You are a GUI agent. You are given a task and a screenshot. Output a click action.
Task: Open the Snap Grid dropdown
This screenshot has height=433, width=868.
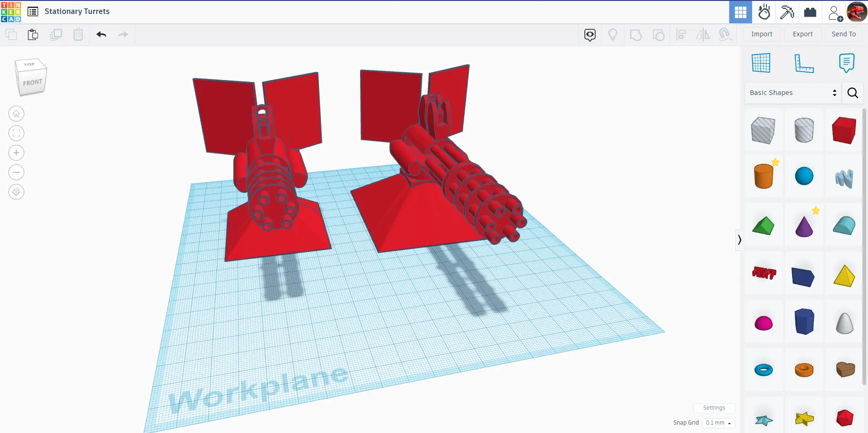point(719,423)
